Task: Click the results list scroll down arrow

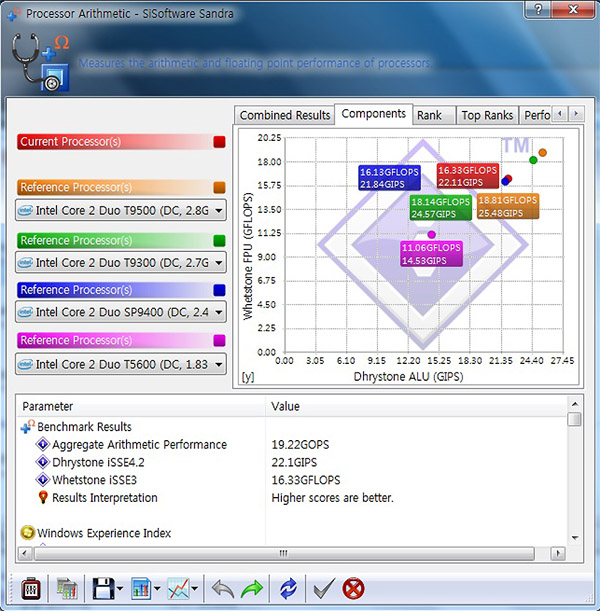Action: (x=575, y=538)
